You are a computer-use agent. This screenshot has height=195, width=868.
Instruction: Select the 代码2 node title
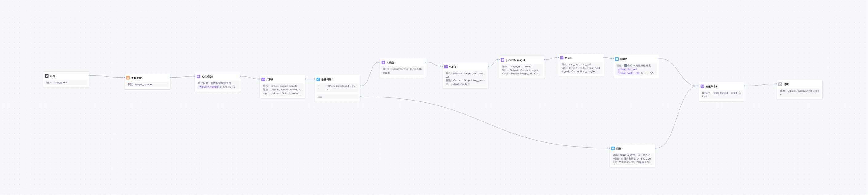(x=452, y=67)
